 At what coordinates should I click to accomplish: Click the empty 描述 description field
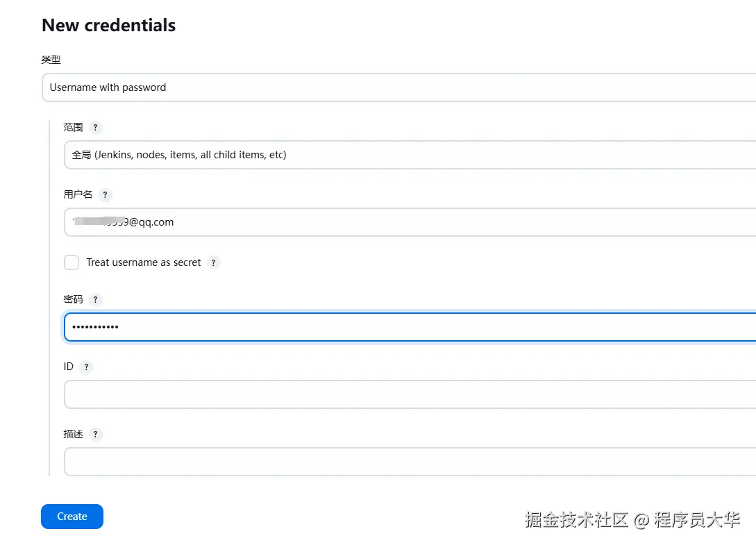pos(410,462)
